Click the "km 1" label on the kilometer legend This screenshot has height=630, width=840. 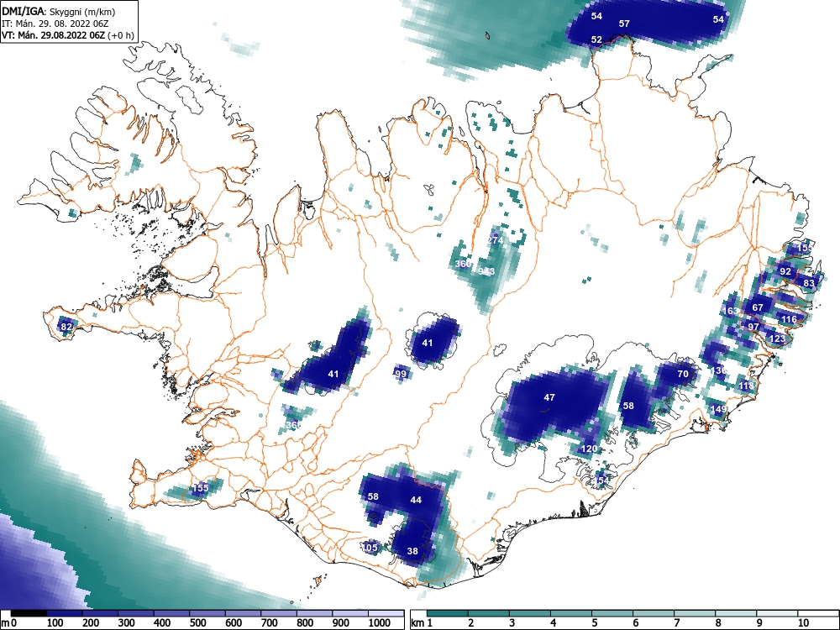[422, 623]
